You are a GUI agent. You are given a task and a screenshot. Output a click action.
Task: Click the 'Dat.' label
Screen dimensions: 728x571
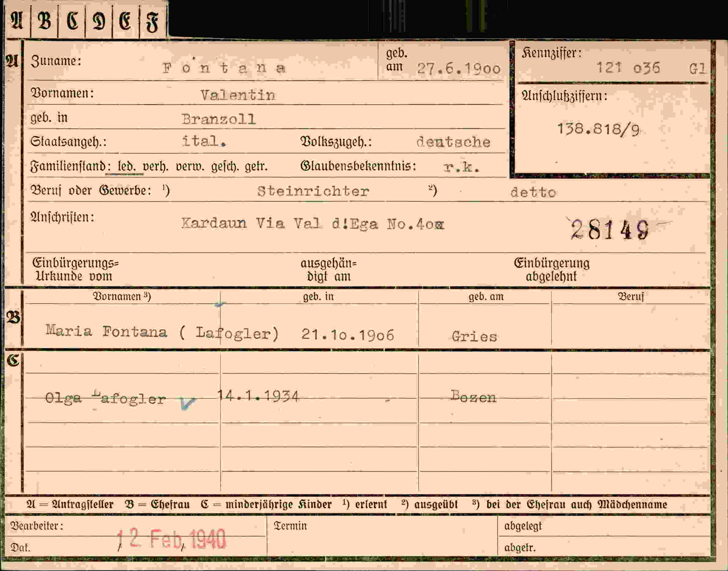[20, 547]
